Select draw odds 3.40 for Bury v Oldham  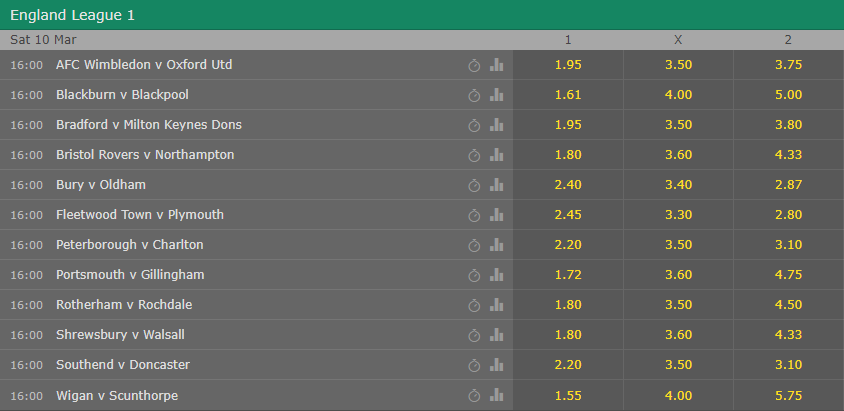tap(678, 185)
